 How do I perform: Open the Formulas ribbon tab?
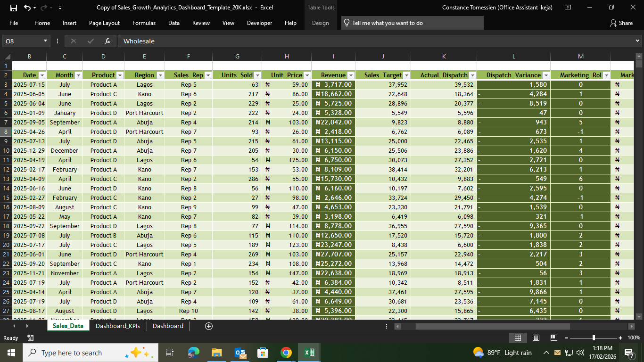click(x=144, y=23)
